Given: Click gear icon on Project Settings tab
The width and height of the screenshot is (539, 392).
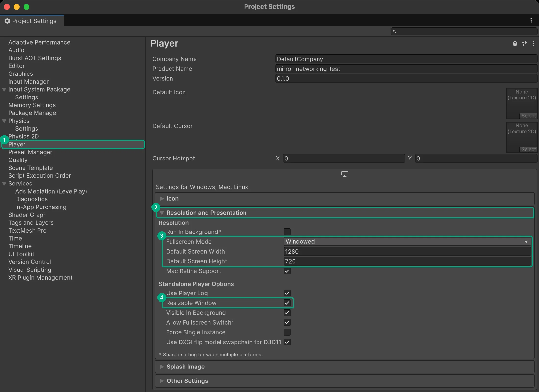Looking at the screenshot, I should (x=7, y=21).
